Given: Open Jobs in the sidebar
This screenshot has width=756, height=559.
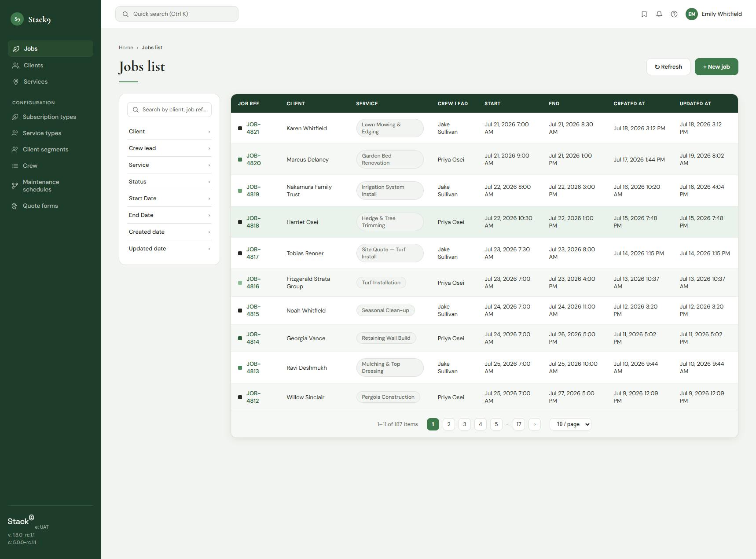Looking at the screenshot, I should tap(51, 49).
